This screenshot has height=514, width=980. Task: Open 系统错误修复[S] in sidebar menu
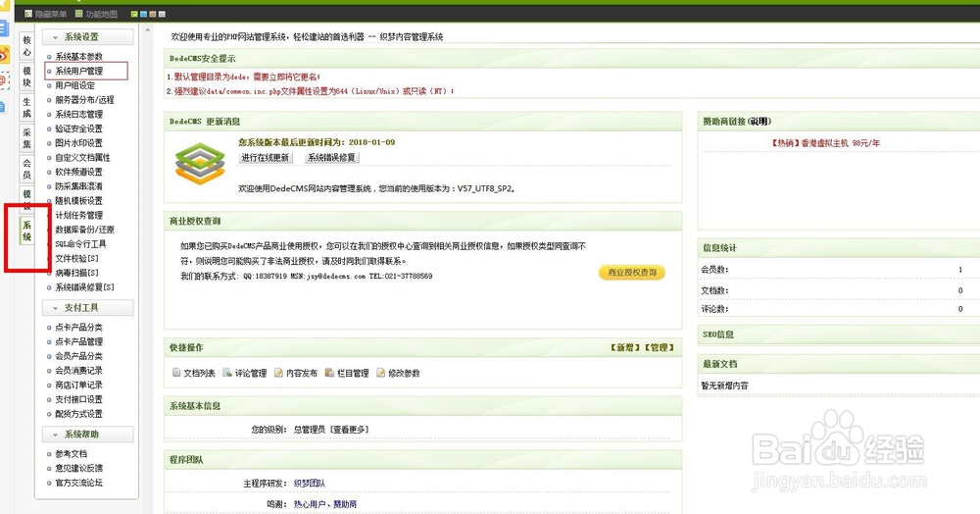tap(84, 287)
